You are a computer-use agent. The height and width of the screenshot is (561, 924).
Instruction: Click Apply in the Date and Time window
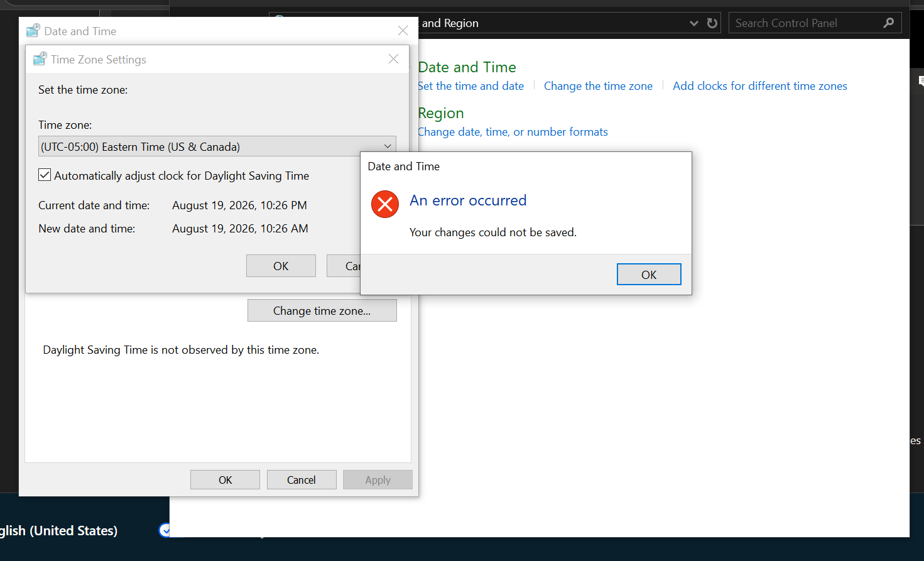point(378,480)
